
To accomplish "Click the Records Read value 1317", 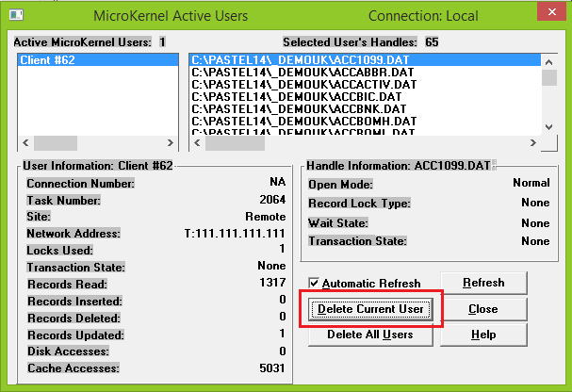I will tap(272, 283).
